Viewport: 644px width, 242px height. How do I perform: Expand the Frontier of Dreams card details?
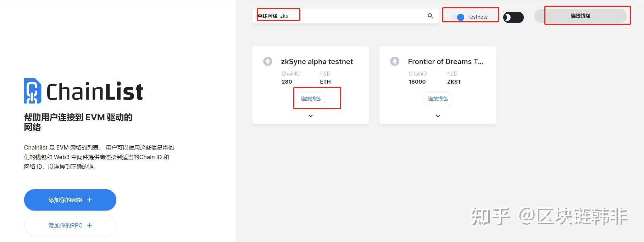click(x=438, y=116)
